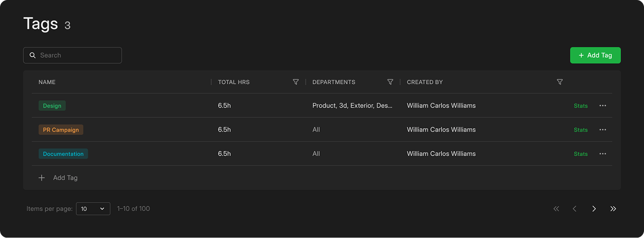
Task: Open Stats for the Design tag
Action: pyautogui.click(x=580, y=106)
